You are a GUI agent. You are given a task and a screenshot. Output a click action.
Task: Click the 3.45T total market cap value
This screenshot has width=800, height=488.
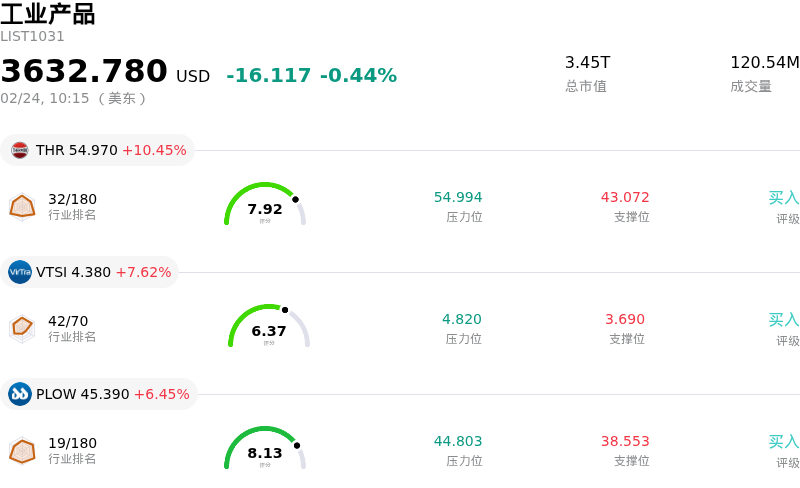(587, 63)
